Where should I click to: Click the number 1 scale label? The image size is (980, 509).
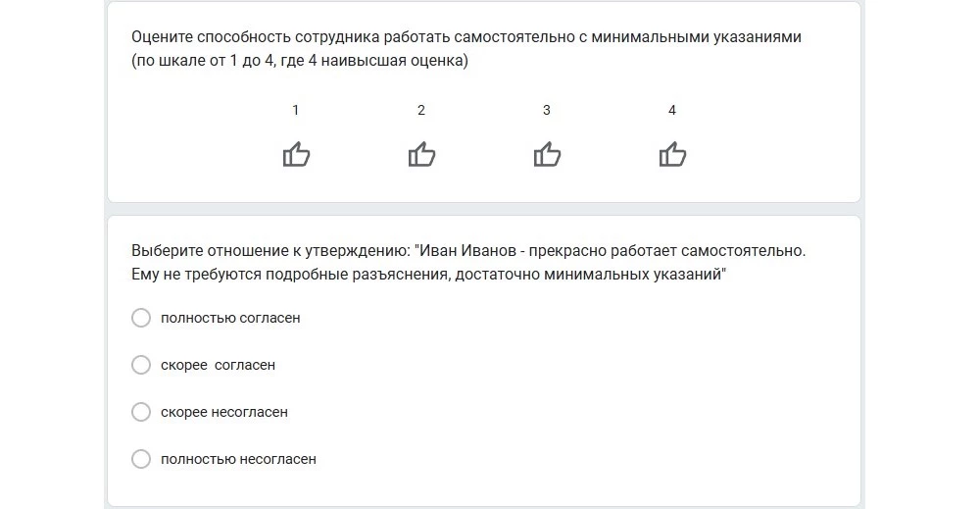coord(296,111)
